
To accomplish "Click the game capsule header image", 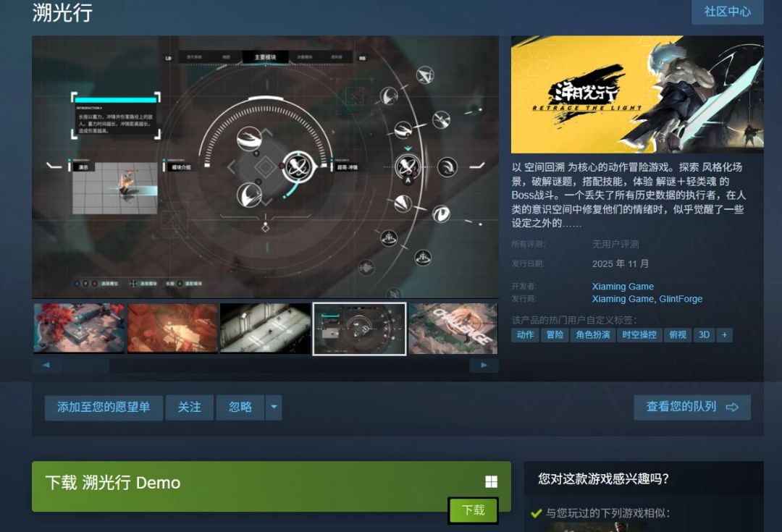I will [x=637, y=94].
